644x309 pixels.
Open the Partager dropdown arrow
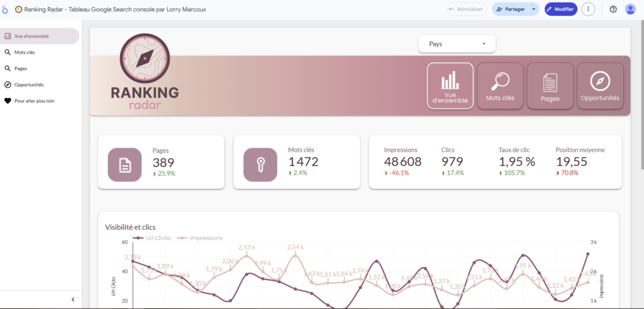click(534, 9)
